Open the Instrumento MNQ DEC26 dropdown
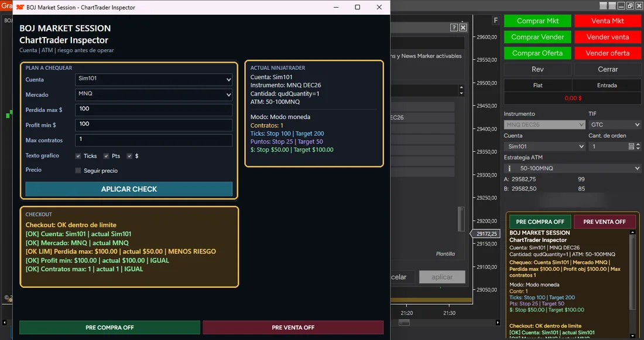Screen dimensions: 644x340 544,125
